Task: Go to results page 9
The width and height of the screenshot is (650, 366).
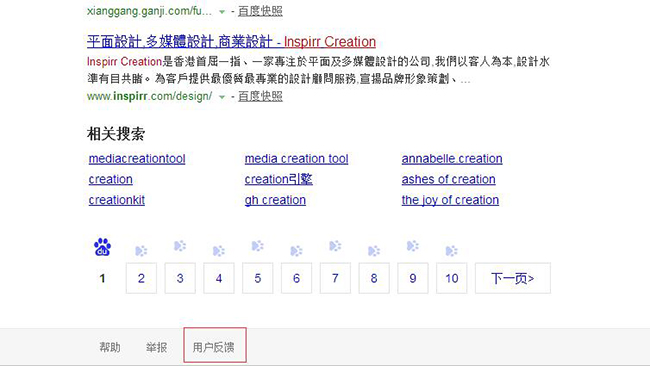Action: point(412,278)
